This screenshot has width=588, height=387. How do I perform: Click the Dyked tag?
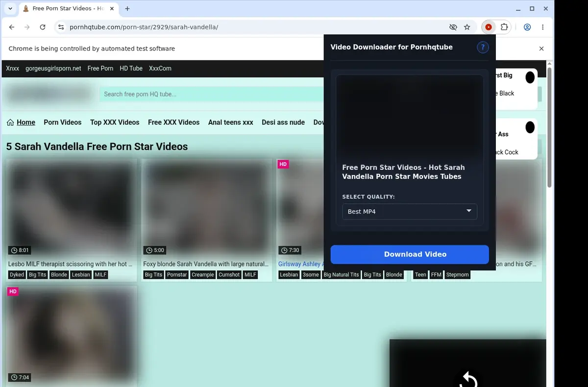[17, 275]
